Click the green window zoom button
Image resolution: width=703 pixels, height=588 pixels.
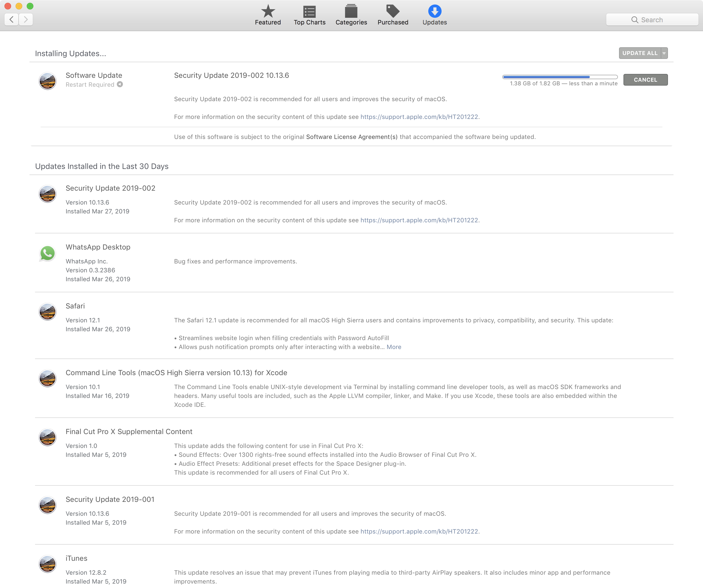pyautogui.click(x=30, y=6)
